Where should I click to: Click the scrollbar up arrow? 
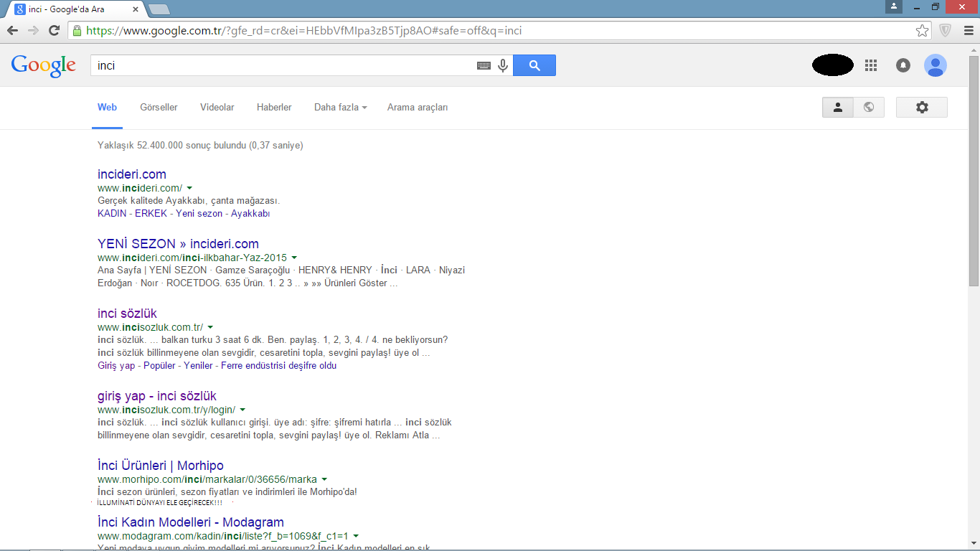click(x=974, y=52)
